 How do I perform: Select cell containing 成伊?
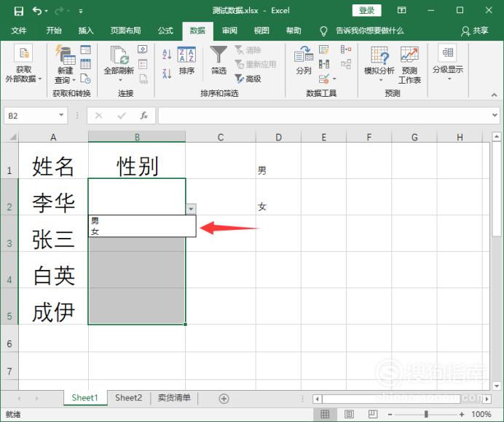pos(53,306)
